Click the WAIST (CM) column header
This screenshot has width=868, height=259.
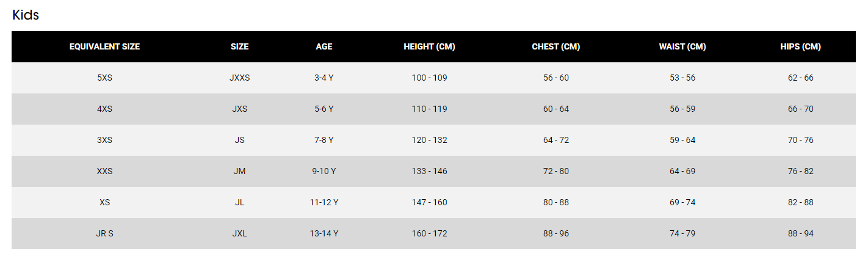[682, 46]
